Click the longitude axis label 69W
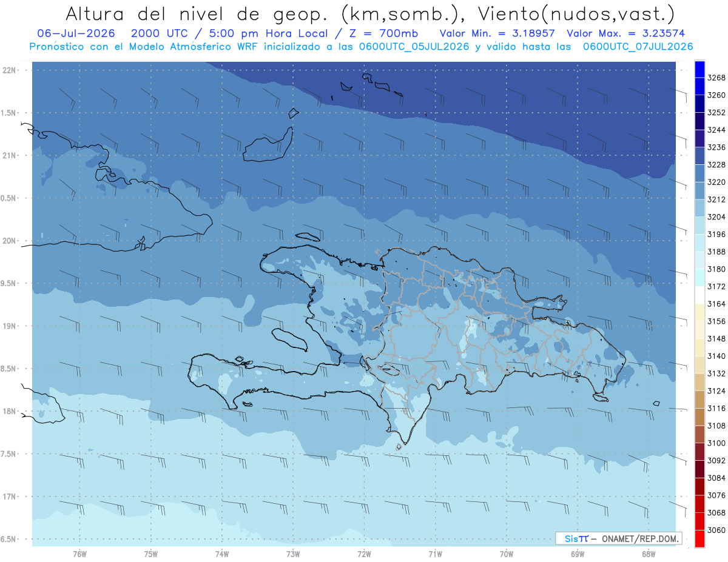 pyautogui.click(x=578, y=554)
